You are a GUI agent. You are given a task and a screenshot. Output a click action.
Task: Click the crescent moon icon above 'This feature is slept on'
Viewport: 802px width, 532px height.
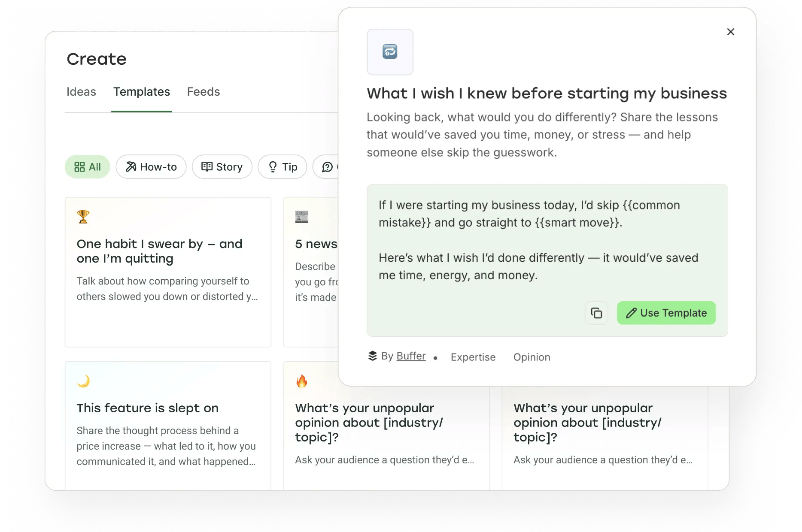click(x=83, y=381)
